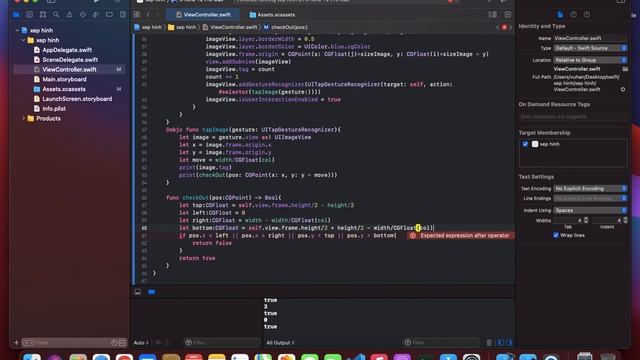Viewport: 640px width, 360px height.
Task: Open AppDelegate.swift in navigator
Action: [67, 50]
